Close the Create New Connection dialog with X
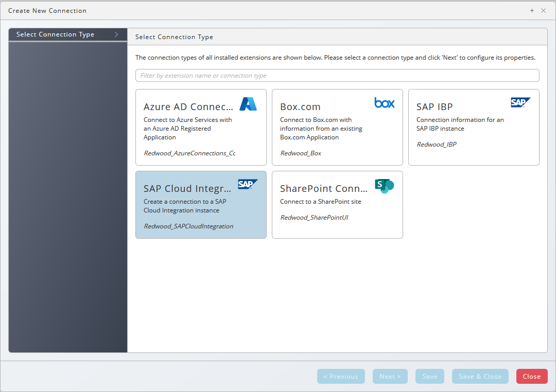This screenshot has height=392, width=556. pyautogui.click(x=543, y=11)
